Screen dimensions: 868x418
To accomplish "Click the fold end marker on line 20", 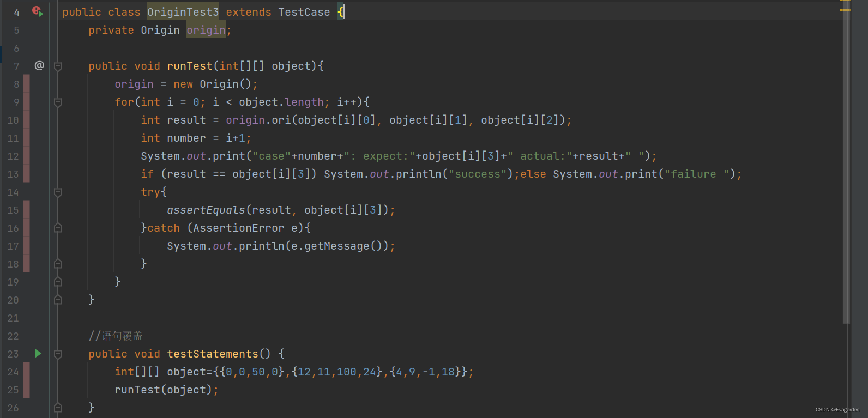I will coord(58,300).
